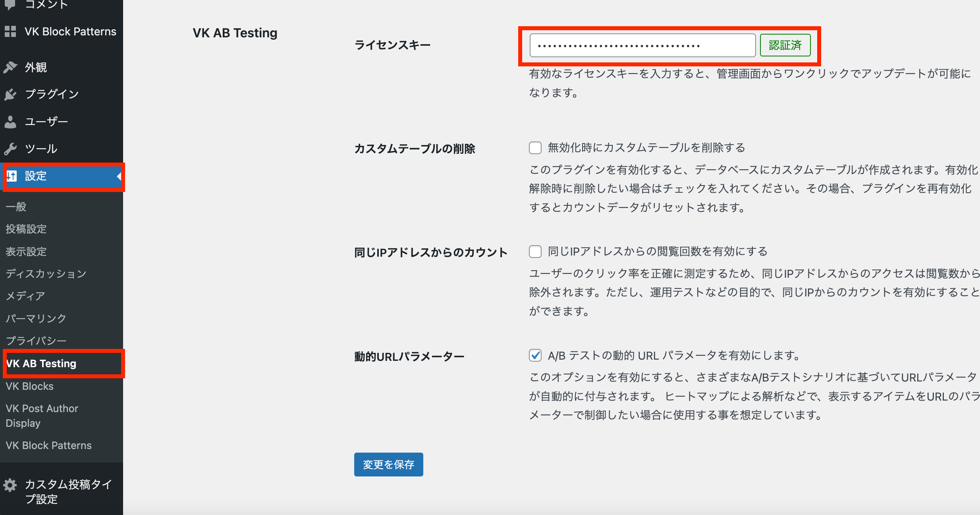The image size is (980, 515).
Task: Click the green 認証済 verification button
Action: coord(785,45)
